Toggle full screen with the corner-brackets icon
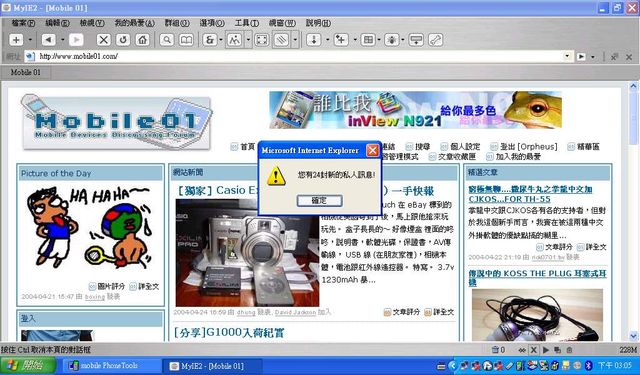Image resolution: width=640 pixels, height=375 pixels. pyautogui.click(x=262, y=40)
